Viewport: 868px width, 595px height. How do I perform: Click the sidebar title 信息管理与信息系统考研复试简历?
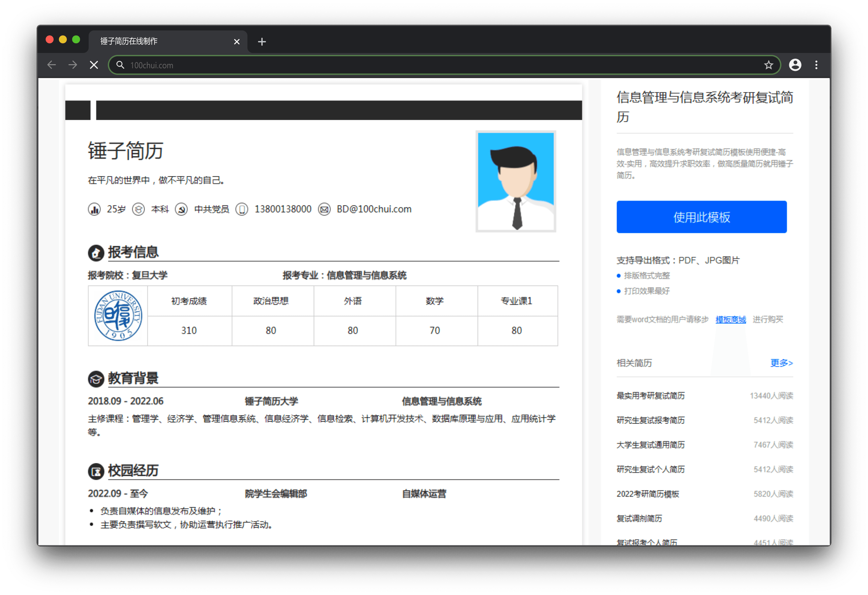click(705, 107)
